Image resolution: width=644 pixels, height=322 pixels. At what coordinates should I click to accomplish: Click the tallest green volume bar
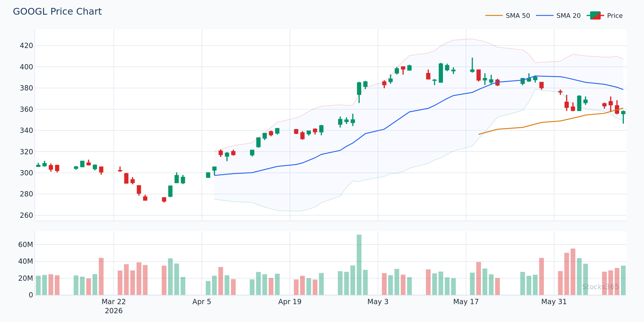pos(359,265)
